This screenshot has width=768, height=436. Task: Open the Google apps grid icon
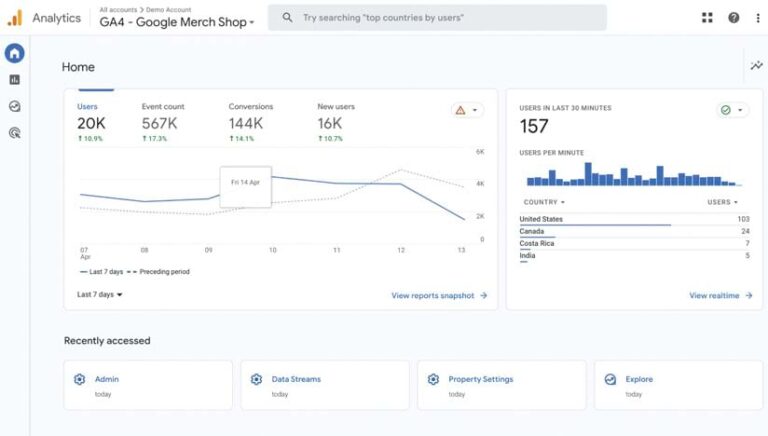708,18
